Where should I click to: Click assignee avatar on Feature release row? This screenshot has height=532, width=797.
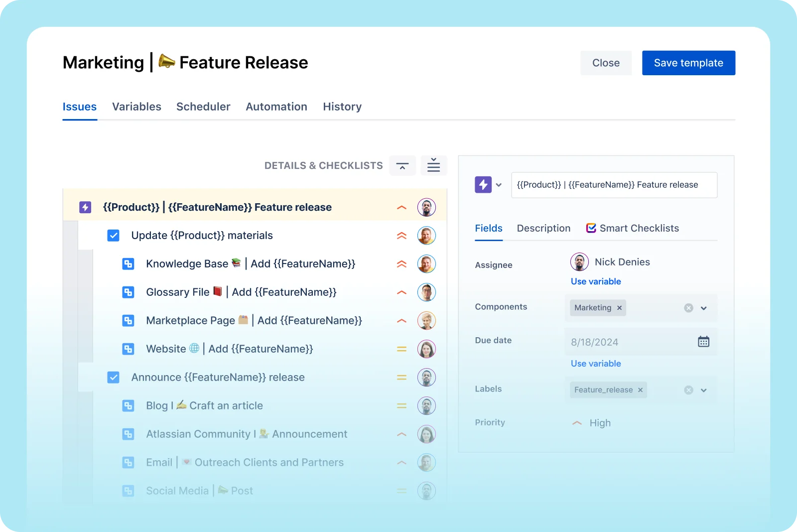[426, 207]
